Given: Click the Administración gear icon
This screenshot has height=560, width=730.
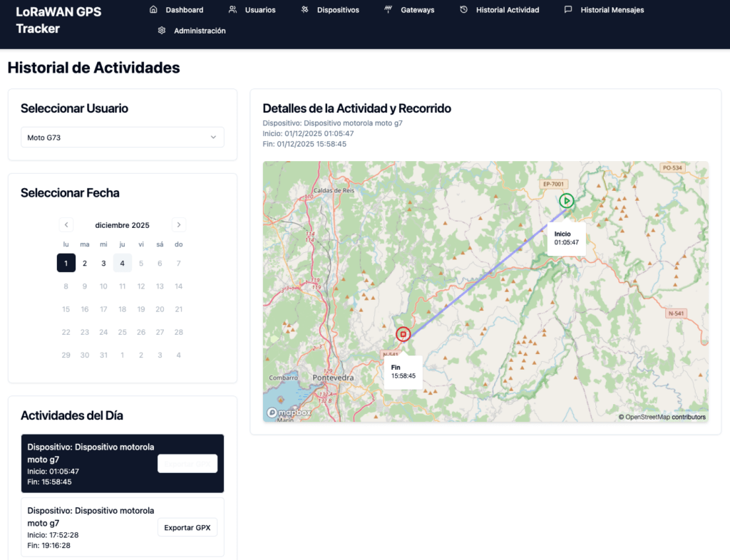Looking at the screenshot, I should click(162, 31).
